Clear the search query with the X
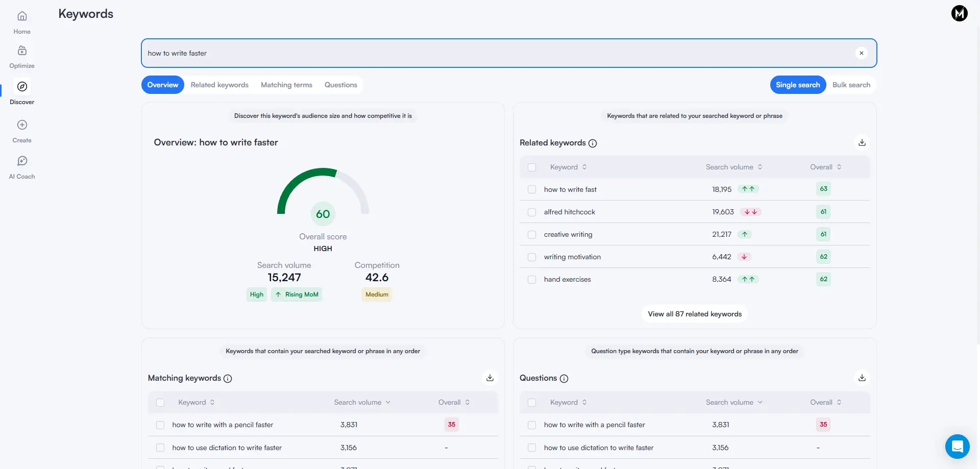980x469 pixels. [862, 53]
